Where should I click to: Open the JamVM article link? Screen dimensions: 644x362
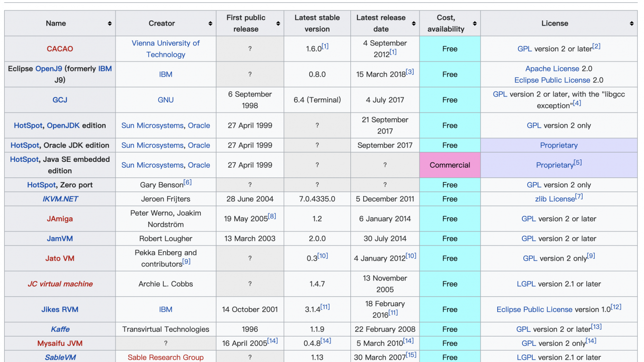point(60,238)
